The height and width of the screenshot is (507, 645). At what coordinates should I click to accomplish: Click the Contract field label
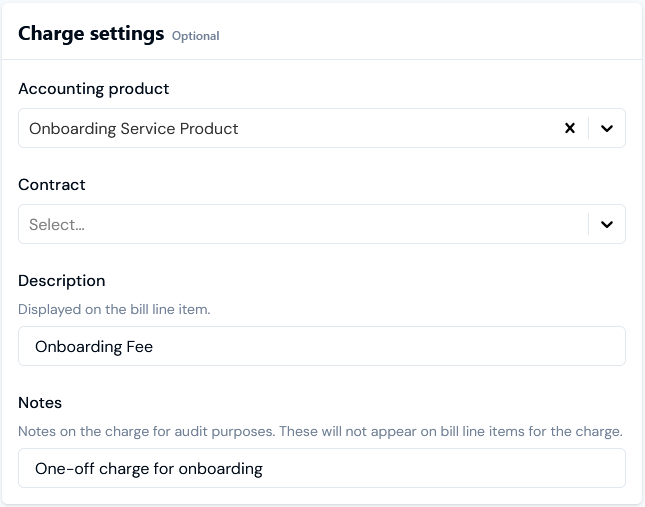[x=52, y=185]
